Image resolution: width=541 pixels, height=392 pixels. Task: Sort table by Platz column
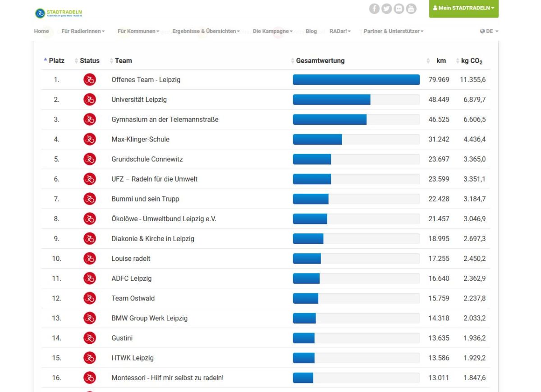click(56, 61)
